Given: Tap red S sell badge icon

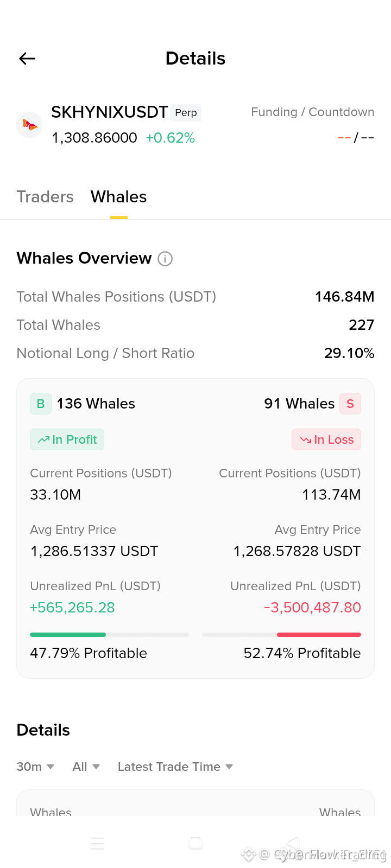Looking at the screenshot, I should tap(350, 404).
